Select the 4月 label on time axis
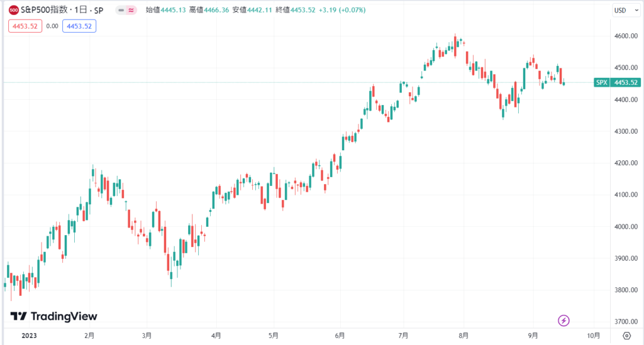Viewport: 644px width, 345px height. (216, 336)
